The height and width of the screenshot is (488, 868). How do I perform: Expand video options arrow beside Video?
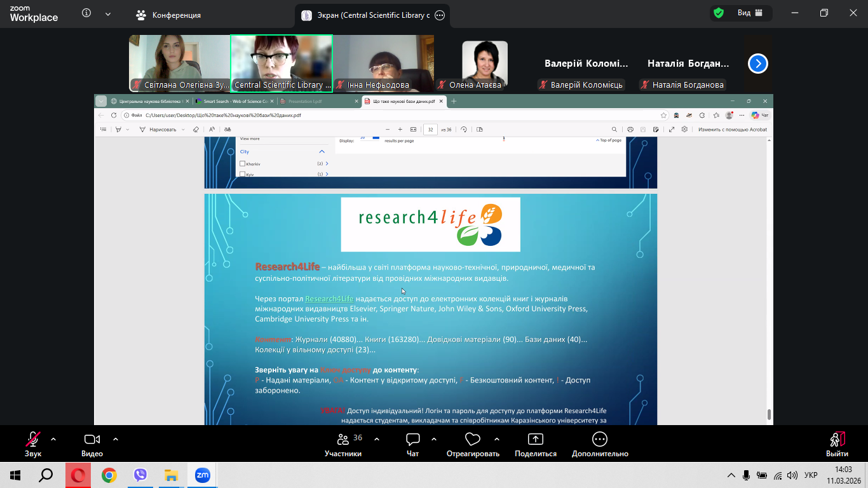coord(116,439)
